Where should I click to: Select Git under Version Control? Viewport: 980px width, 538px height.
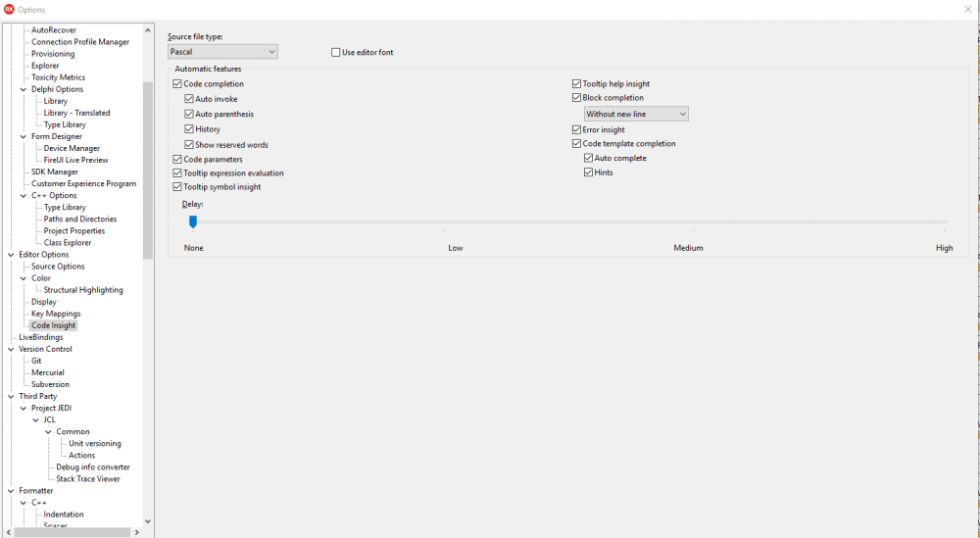36,362
